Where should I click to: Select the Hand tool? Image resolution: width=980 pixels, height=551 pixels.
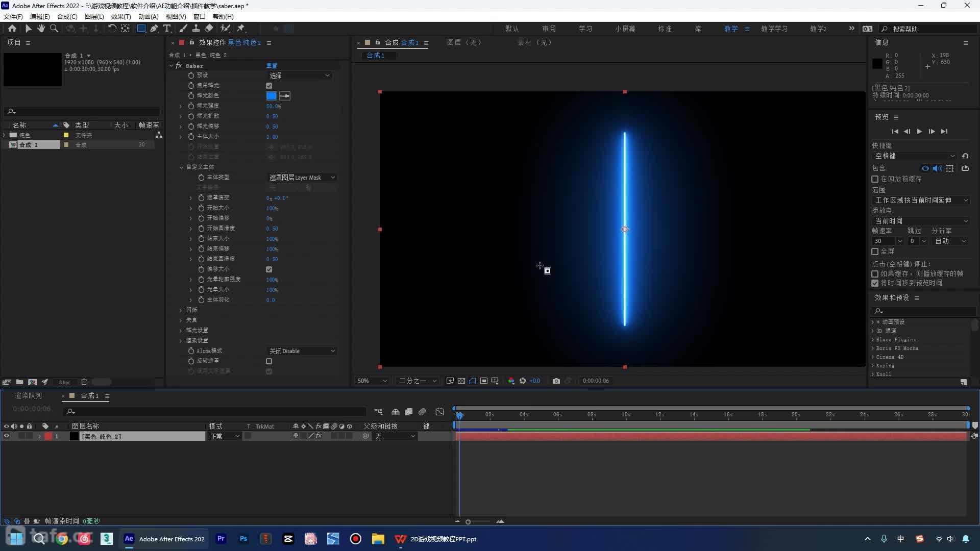41,29
